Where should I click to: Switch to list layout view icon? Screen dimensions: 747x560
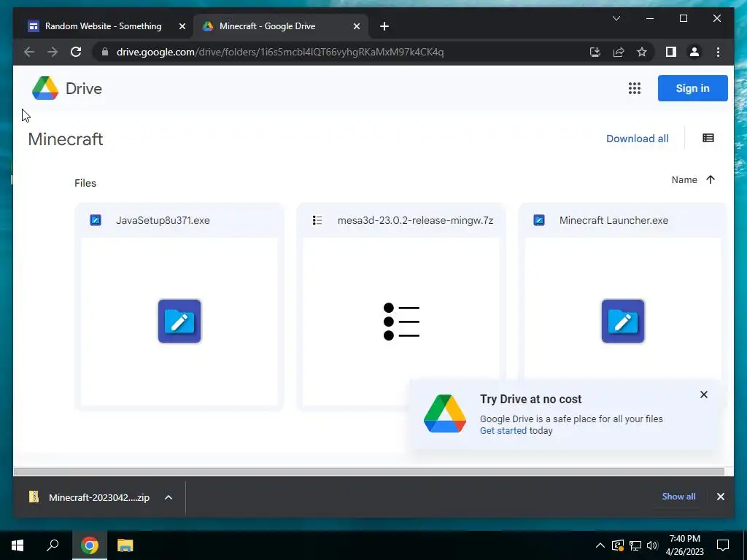(708, 138)
